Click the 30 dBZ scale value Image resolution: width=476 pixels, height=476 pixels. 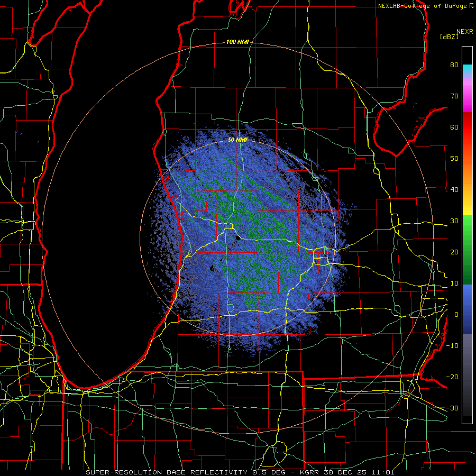click(x=454, y=221)
